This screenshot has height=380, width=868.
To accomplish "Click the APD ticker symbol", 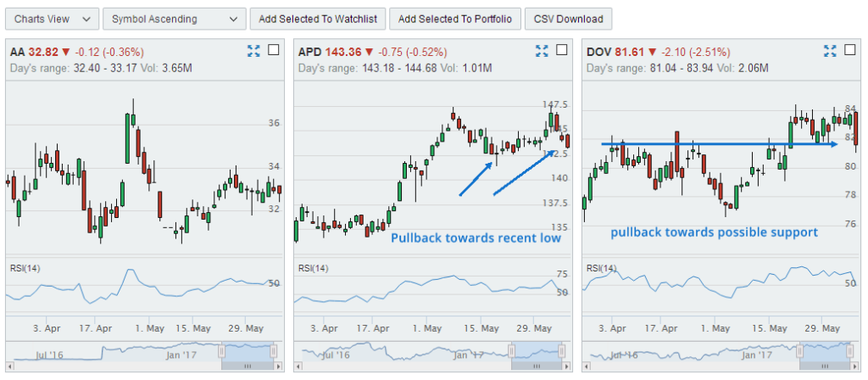I will click(x=310, y=53).
